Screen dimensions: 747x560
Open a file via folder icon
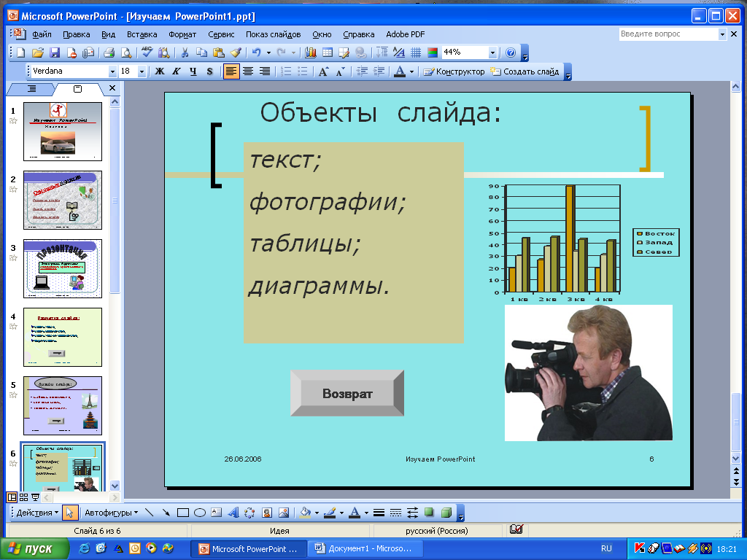[x=38, y=52]
